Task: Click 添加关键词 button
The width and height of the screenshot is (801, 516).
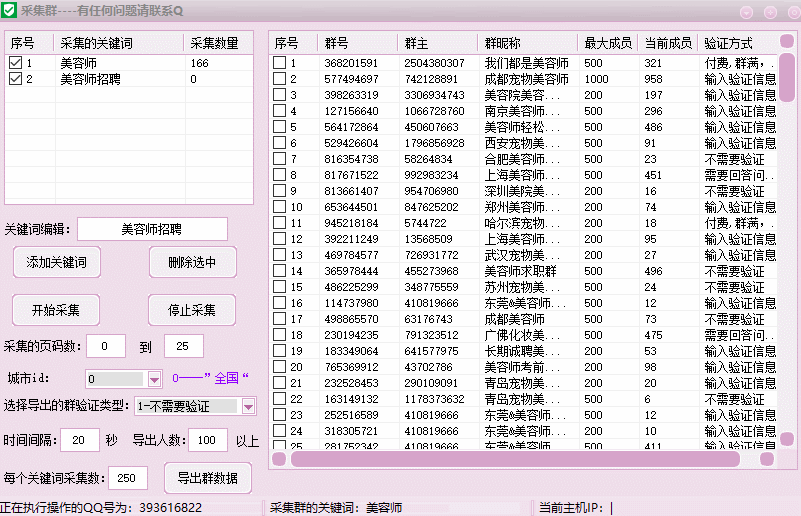Action: [x=57, y=262]
